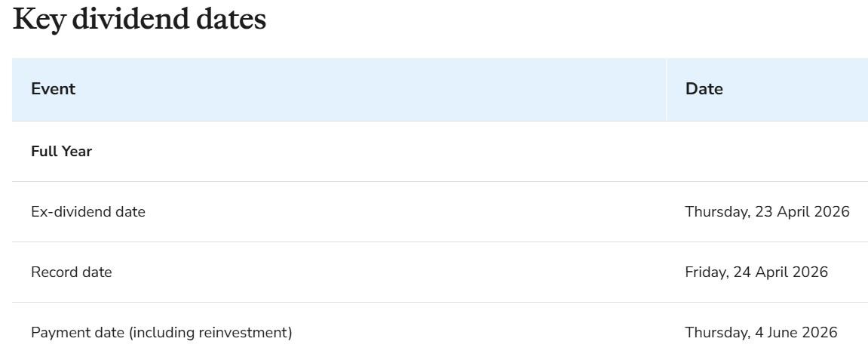This screenshot has width=868, height=360.
Task: Click the Full Year row label
Action: (x=61, y=152)
